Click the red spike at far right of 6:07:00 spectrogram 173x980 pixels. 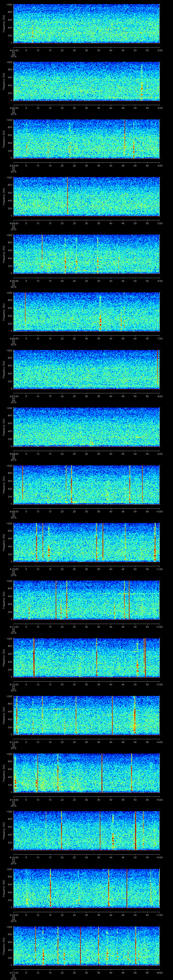[x=158, y=369]
